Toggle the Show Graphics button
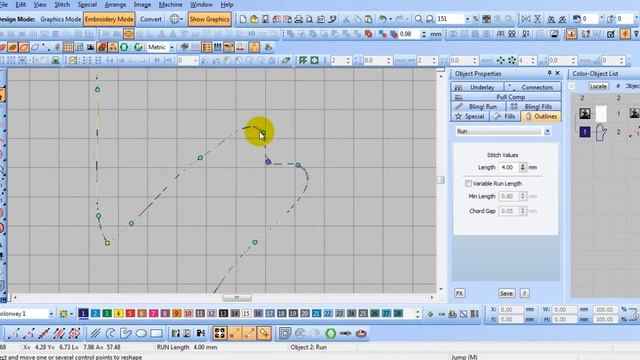Viewport: 640px width, 360px height. 209,19
